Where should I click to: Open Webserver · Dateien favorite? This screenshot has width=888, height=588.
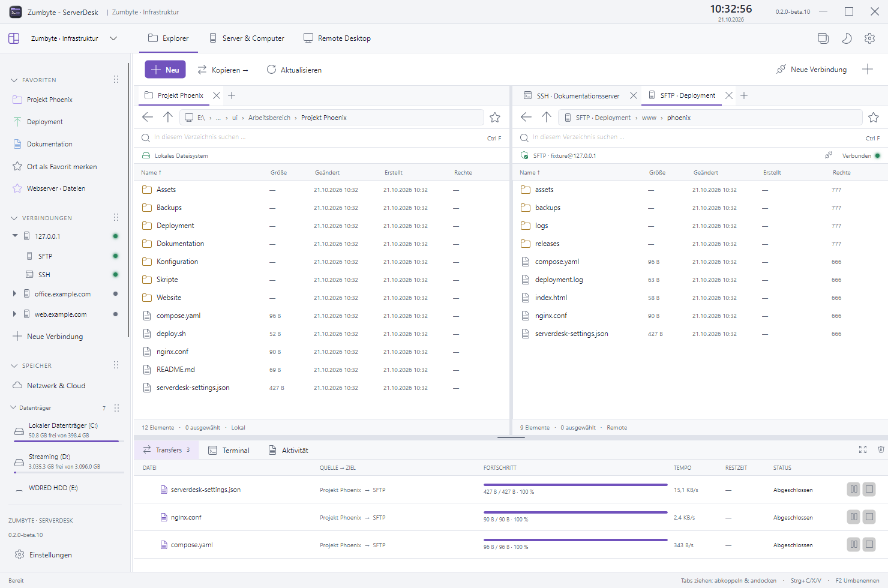click(56, 188)
